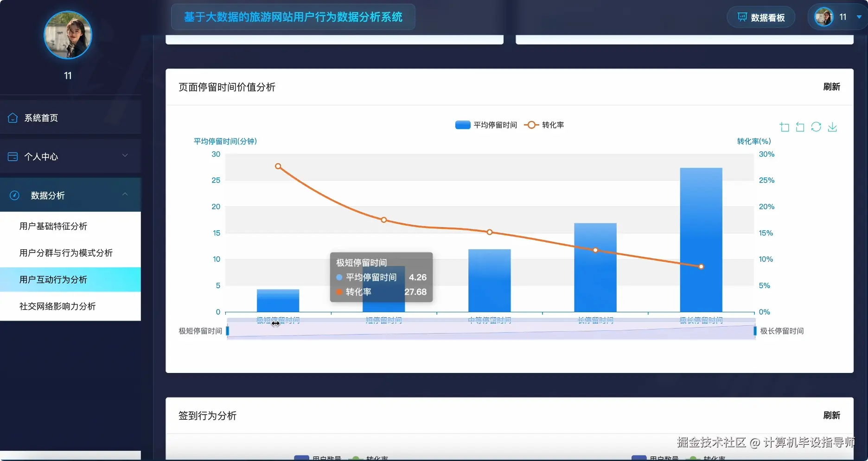Click 刷新 in 页面停留时间价值分析 panel
868x461 pixels.
(x=831, y=87)
